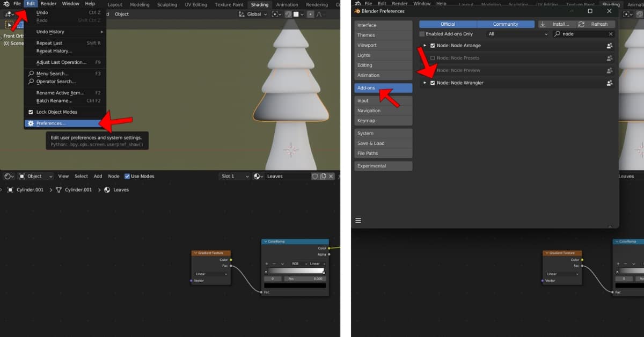Viewport: 644px width, 337px height.
Task: Select Add-ons section in Preferences sidebar
Action: click(x=383, y=88)
